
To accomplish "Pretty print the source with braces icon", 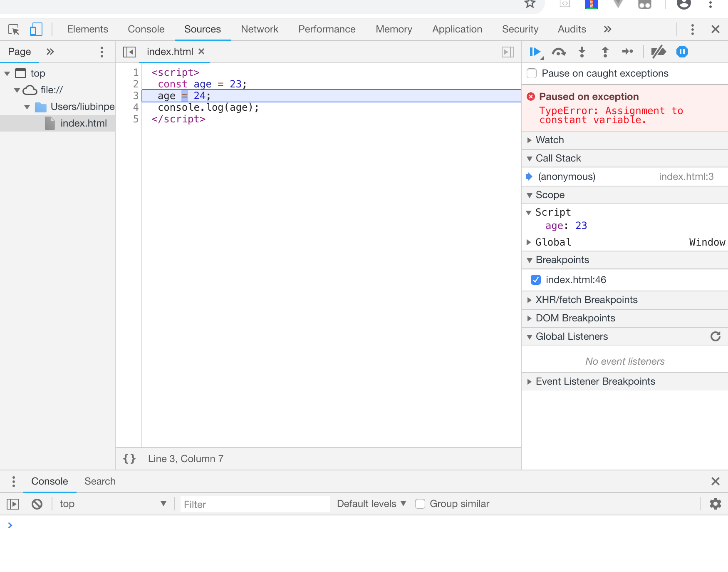I will [x=129, y=459].
